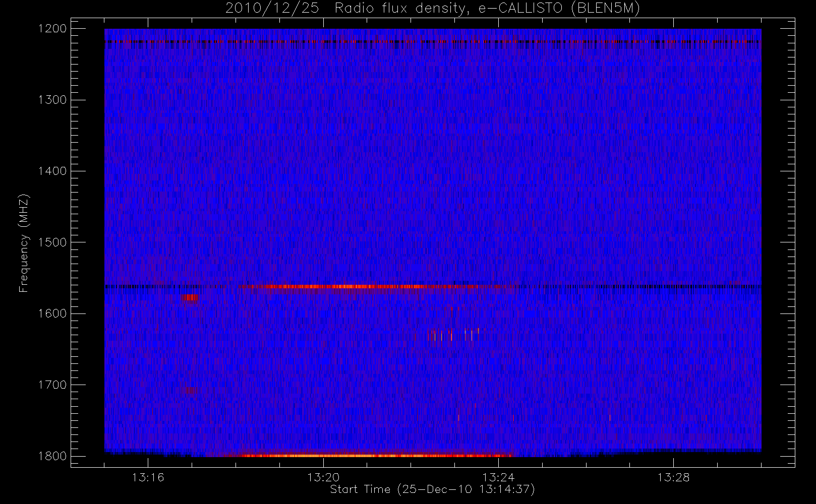Select the 1700 frequency tick label
Viewport: 816px width, 504px height.
52,385
